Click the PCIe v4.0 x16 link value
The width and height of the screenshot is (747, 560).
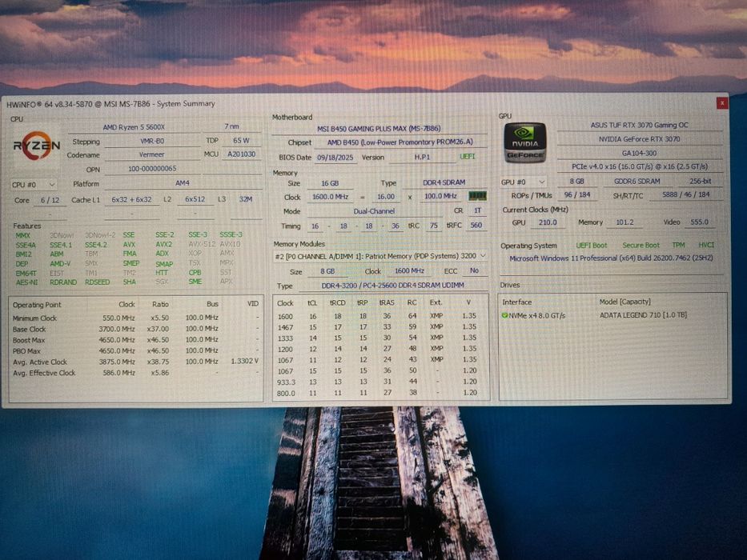(640, 167)
